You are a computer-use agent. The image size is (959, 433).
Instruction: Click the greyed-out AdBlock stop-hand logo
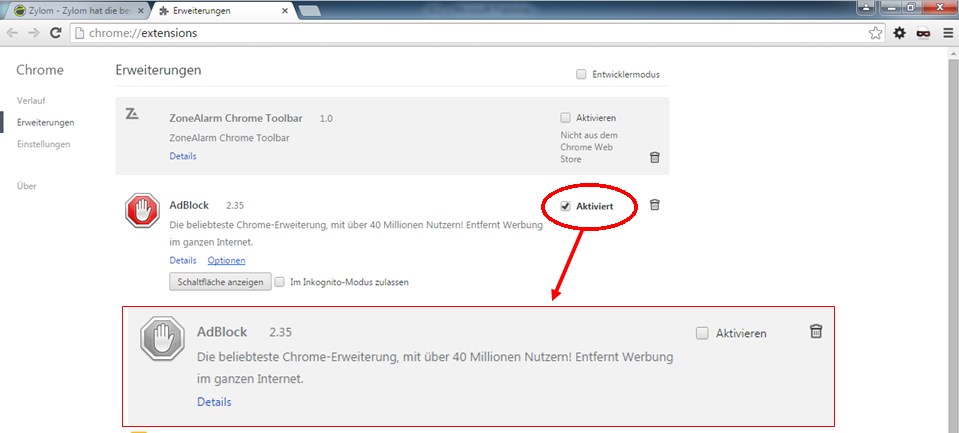pyautogui.click(x=162, y=338)
